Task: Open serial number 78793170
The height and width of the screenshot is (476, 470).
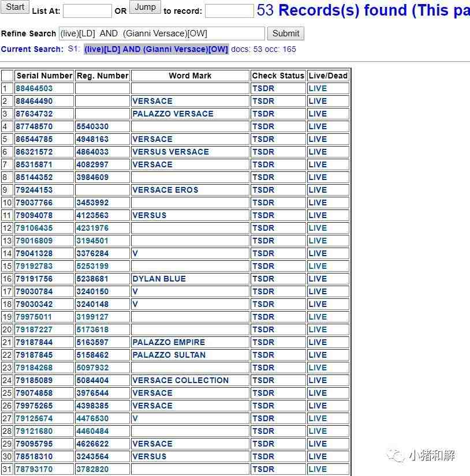Action: tap(34, 469)
